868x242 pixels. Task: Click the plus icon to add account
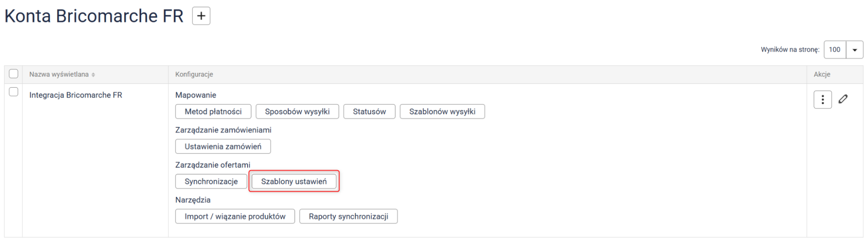[201, 16]
